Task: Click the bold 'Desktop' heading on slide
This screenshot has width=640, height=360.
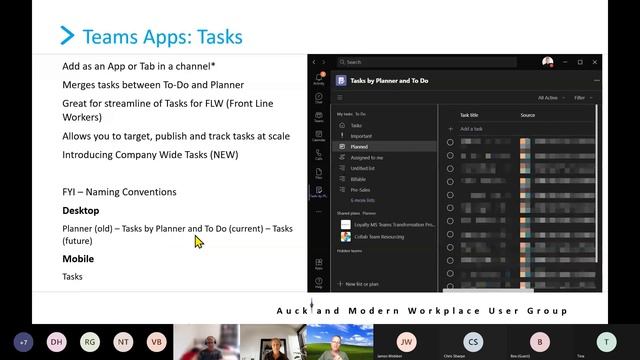Action: coord(80,211)
